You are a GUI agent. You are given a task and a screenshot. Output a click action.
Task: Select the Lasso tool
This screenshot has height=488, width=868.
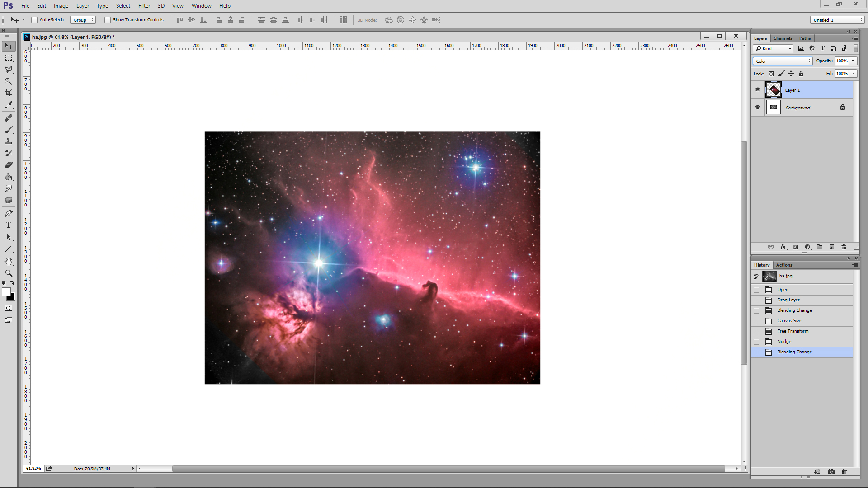[9, 70]
